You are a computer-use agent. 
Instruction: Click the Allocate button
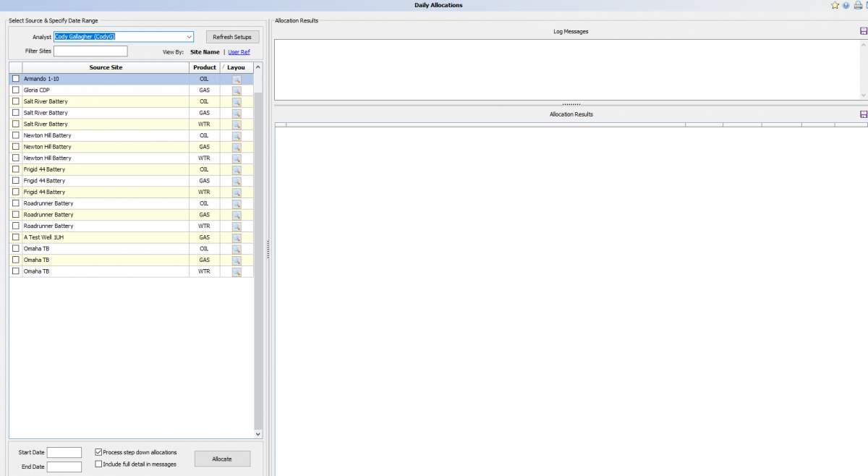pos(222,458)
